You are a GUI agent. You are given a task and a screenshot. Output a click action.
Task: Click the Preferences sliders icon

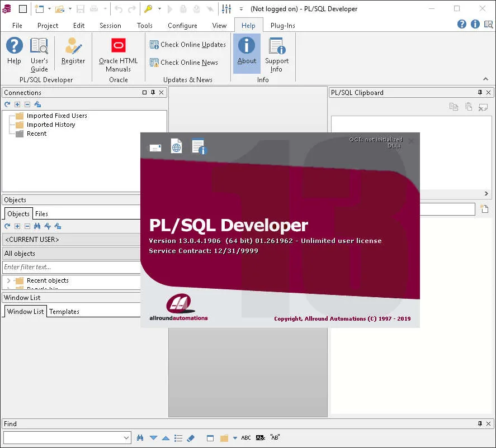pyautogui.click(x=226, y=9)
